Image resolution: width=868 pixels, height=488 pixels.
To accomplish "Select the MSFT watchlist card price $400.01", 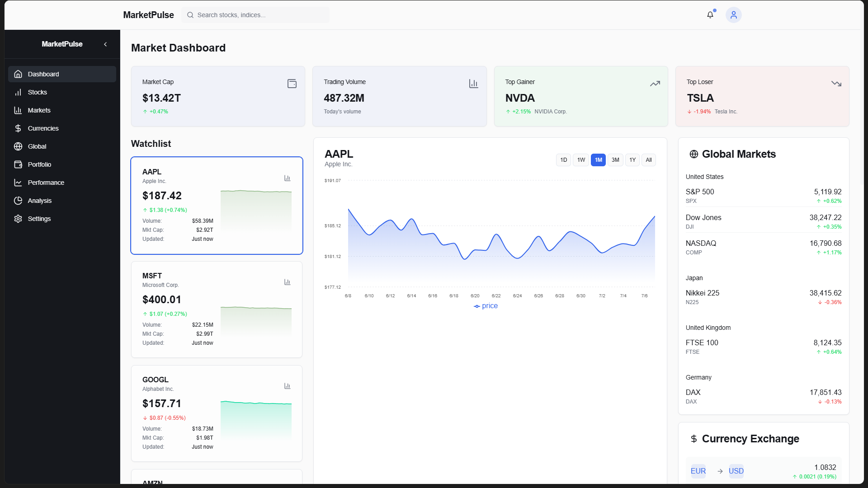I will 162,300.
